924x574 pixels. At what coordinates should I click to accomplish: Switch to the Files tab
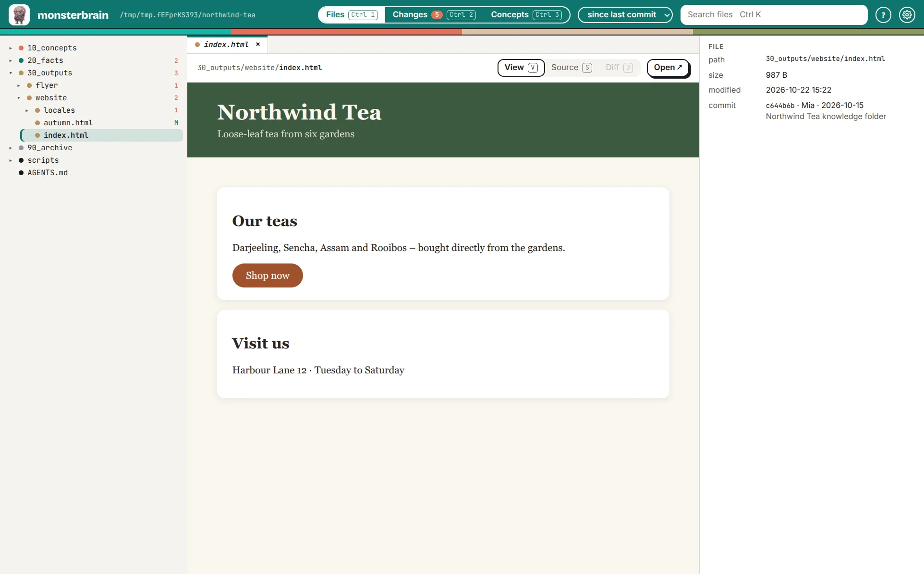coord(352,15)
